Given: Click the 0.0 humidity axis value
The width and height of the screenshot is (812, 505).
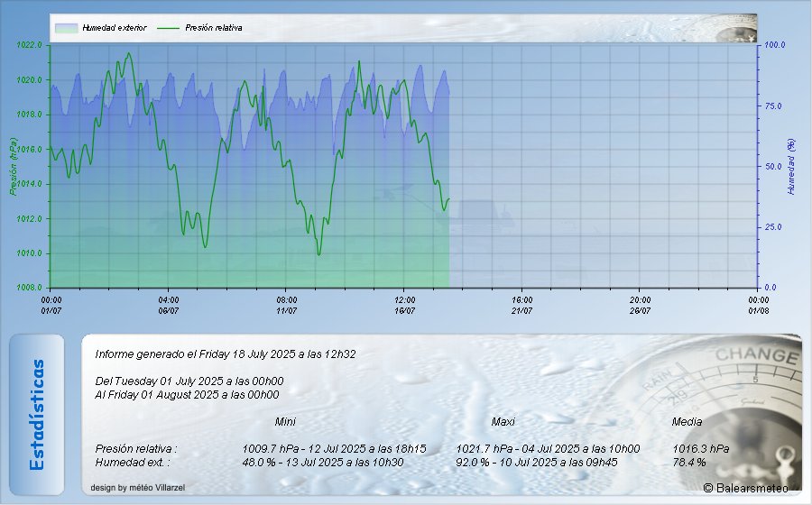Looking at the screenshot, I should (x=770, y=288).
